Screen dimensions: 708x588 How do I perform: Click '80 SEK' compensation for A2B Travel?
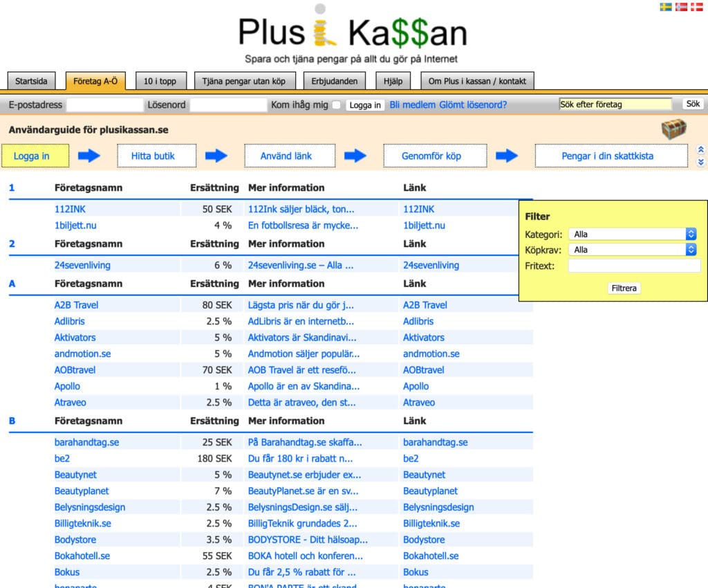pyautogui.click(x=217, y=305)
